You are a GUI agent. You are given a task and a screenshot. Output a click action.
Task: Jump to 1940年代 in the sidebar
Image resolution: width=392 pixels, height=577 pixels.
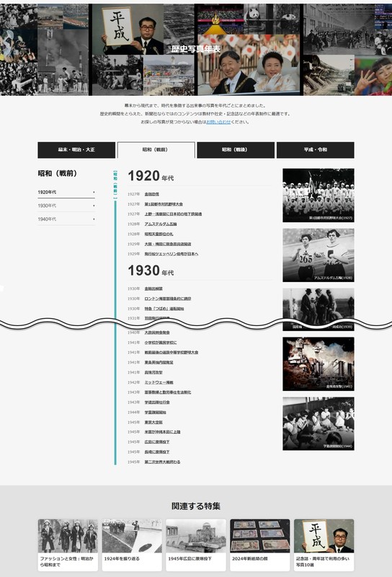pos(66,219)
